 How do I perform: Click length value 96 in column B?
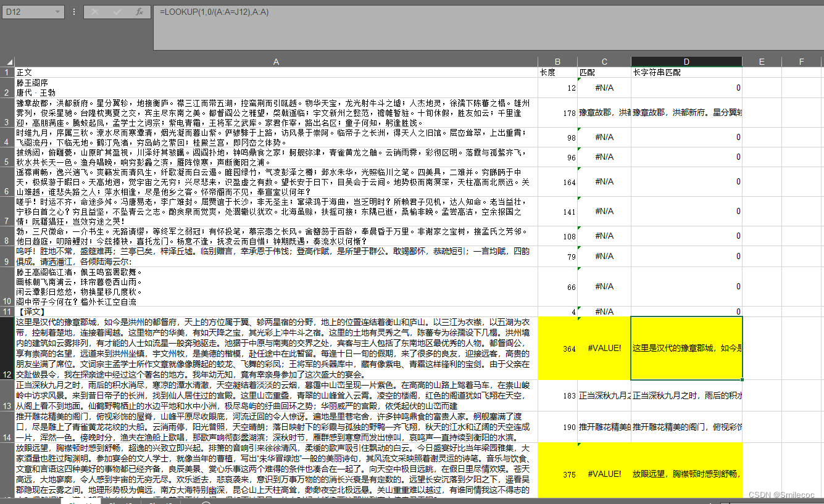point(558,157)
